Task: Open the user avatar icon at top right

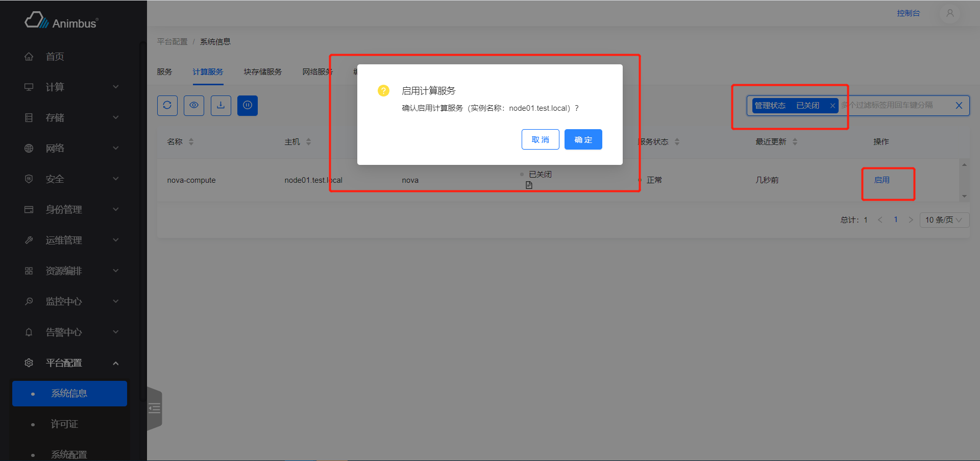Action: coord(949,13)
